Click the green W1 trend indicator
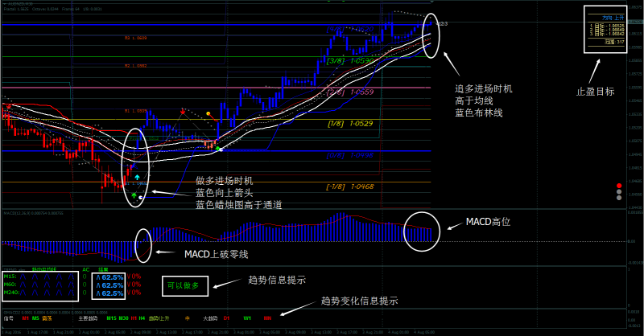Screen dimensions: 644x336 coord(247,318)
